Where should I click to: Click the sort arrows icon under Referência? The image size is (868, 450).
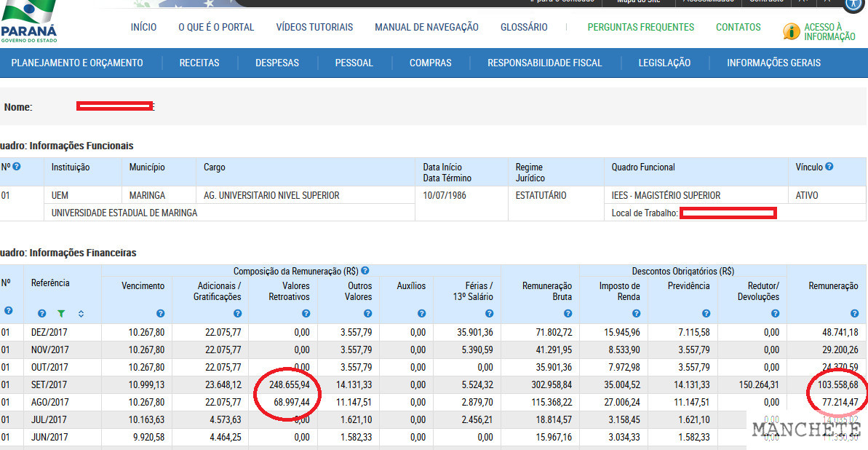click(81, 314)
